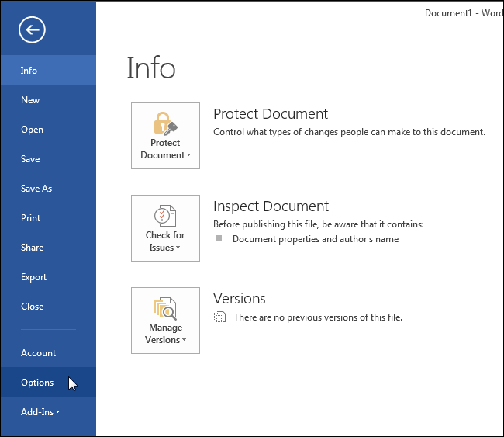
Task: Choose New in the backstage menu
Action: [x=48, y=100]
